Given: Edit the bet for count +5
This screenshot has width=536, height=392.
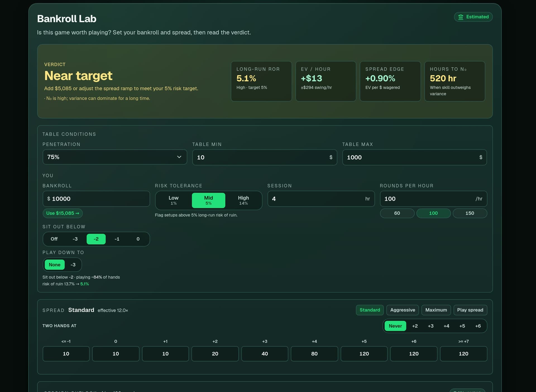Looking at the screenshot, I should [x=364, y=354].
